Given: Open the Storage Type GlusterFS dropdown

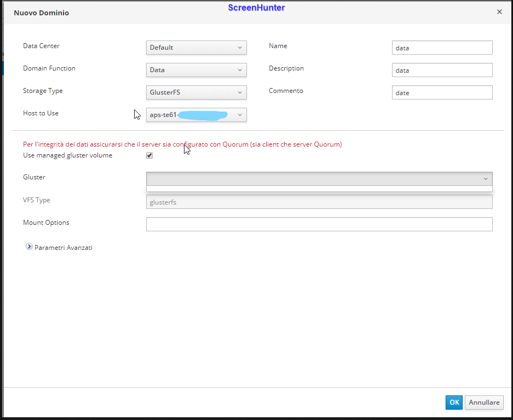Looking at the screenshot, I should click(x=196, y=92).
